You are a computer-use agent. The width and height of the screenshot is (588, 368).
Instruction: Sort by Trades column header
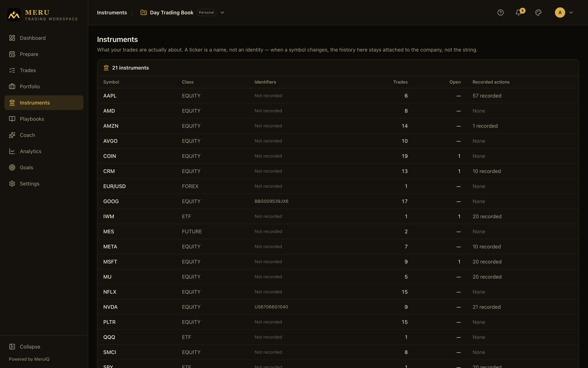400,82
